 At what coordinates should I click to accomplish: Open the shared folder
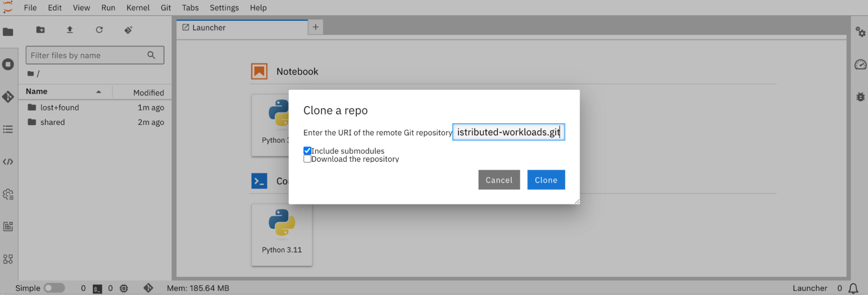click(x=53, y=122)
